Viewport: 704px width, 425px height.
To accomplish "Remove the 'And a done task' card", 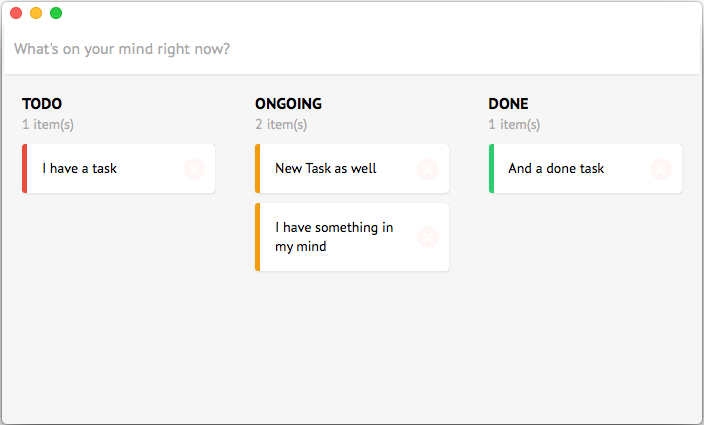I will click(661, 169).
